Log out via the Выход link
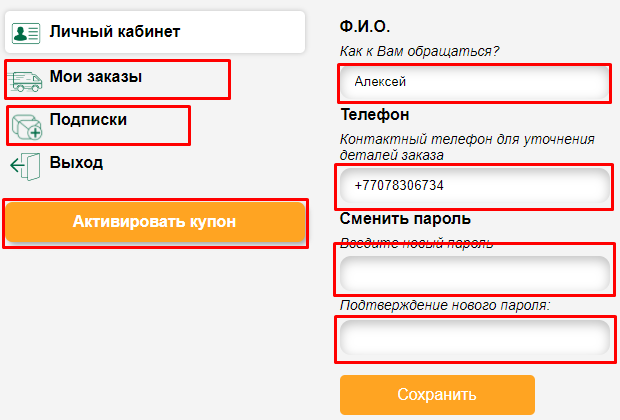620x420 pixels. pos(76,162)
